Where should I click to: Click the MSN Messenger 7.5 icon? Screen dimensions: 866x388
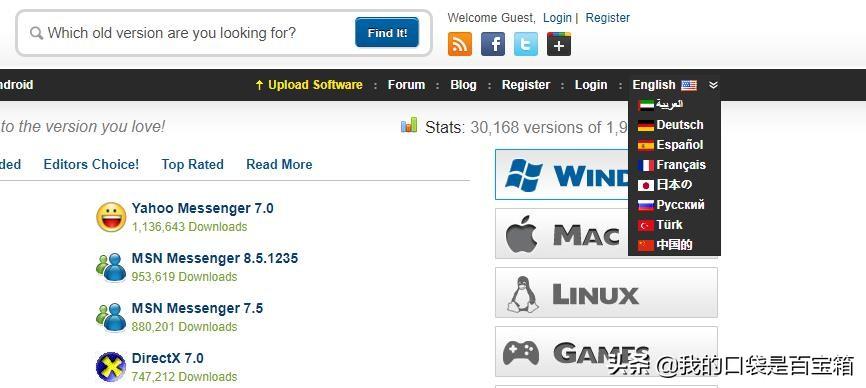[x=111, y=317]
